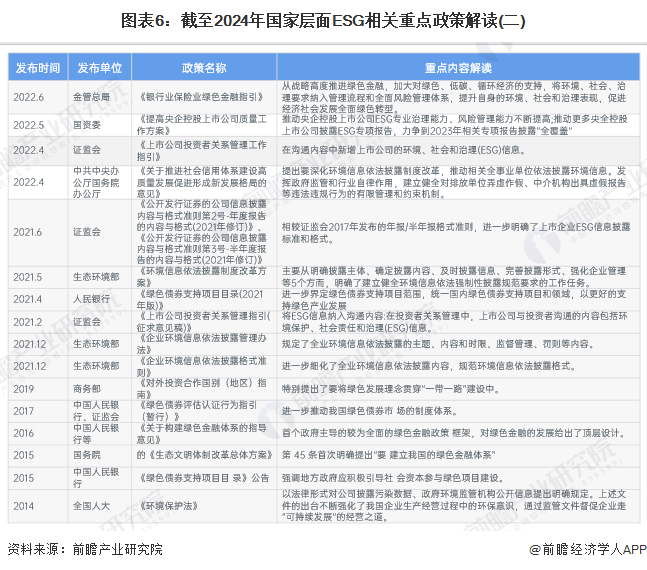Click the issuer cell '国资委'
The image size is (647, 570).
[x=87, y=125]
